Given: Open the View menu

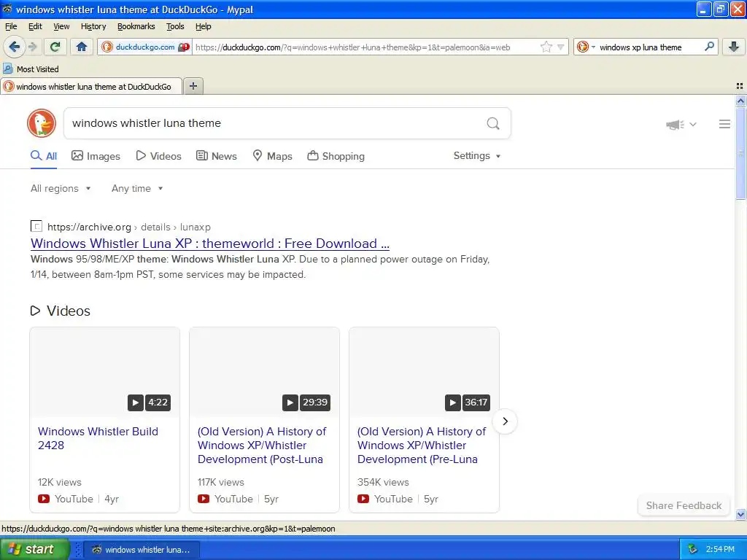Looking at the screenshot, I should (61, 26).
